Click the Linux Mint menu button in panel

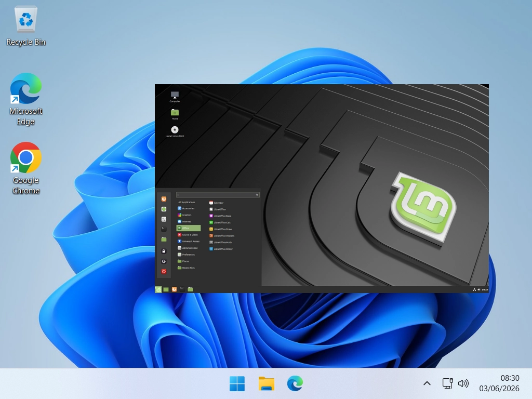click(158, 289)
